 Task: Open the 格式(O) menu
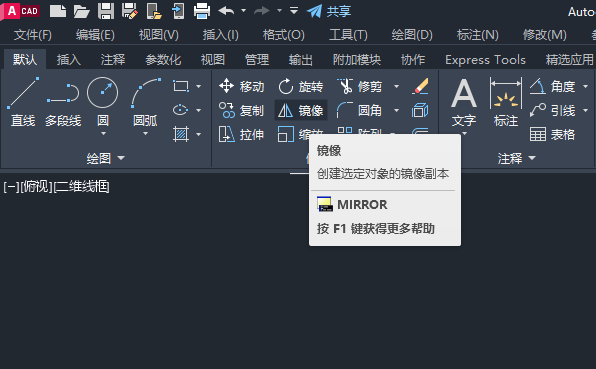pyautogui.click(x=284, y=35)
